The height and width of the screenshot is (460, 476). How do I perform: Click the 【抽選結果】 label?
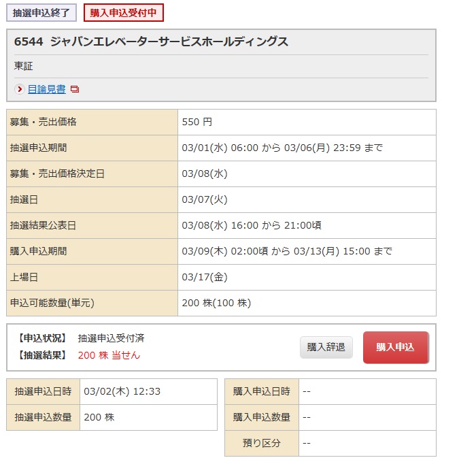(42, 355)
